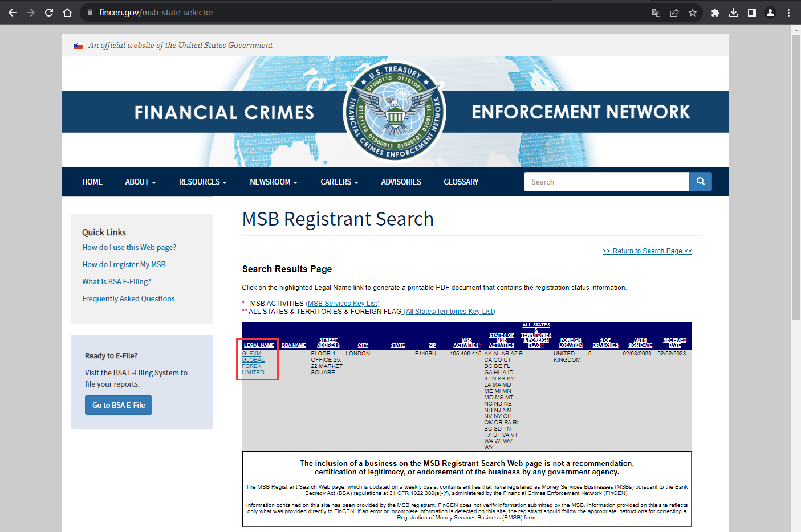Open the All States/Territories Key List link
Screen dimensions: 801x532
click(x=449, y=312)
